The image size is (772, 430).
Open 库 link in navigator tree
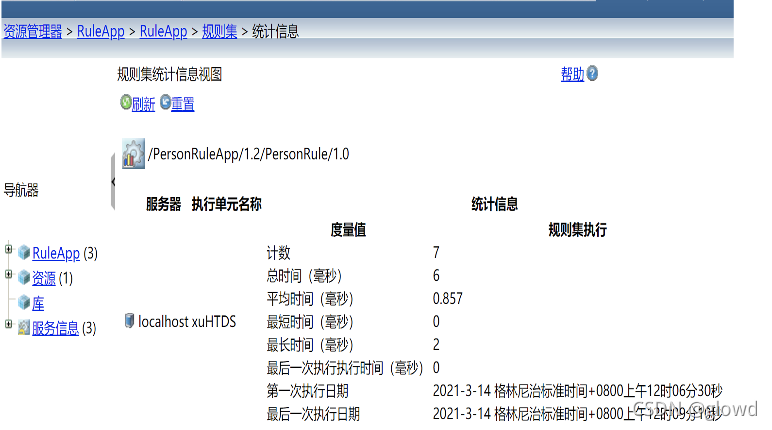click(x=38, y=303)
